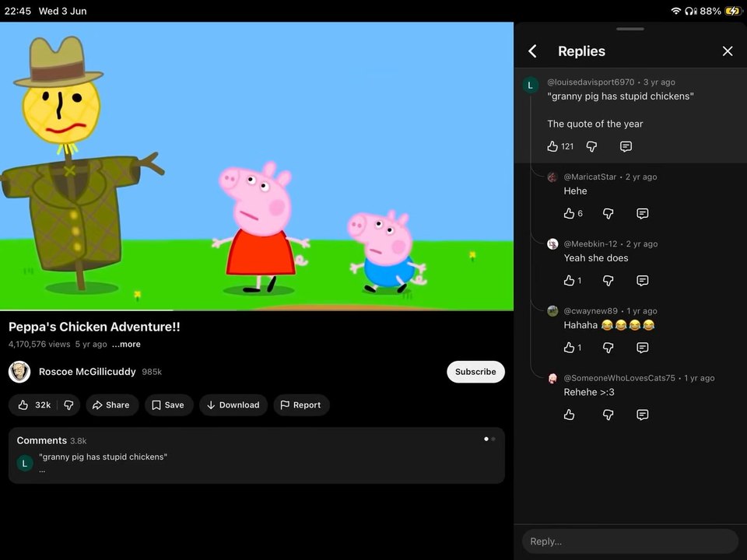The image size is (747, 560).
Task: Dislike the comment by @louisedavisport6970
Action: (x=591, y=146)
